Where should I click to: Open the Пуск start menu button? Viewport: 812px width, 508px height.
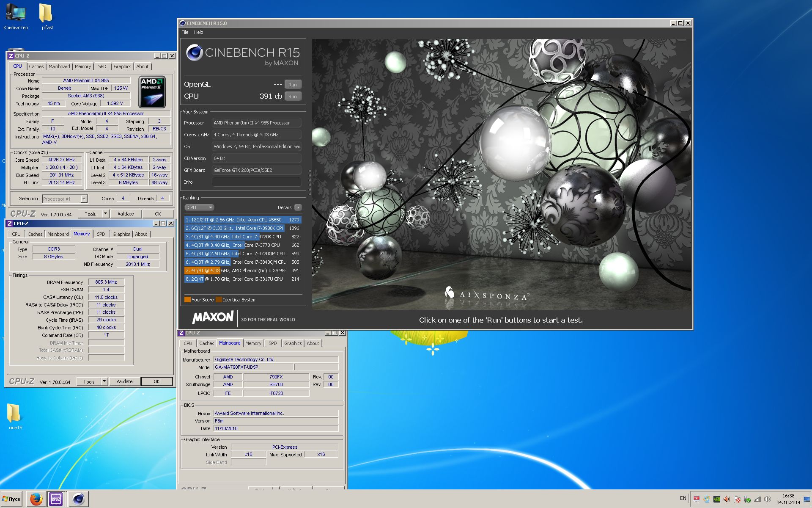pos(11,499)
